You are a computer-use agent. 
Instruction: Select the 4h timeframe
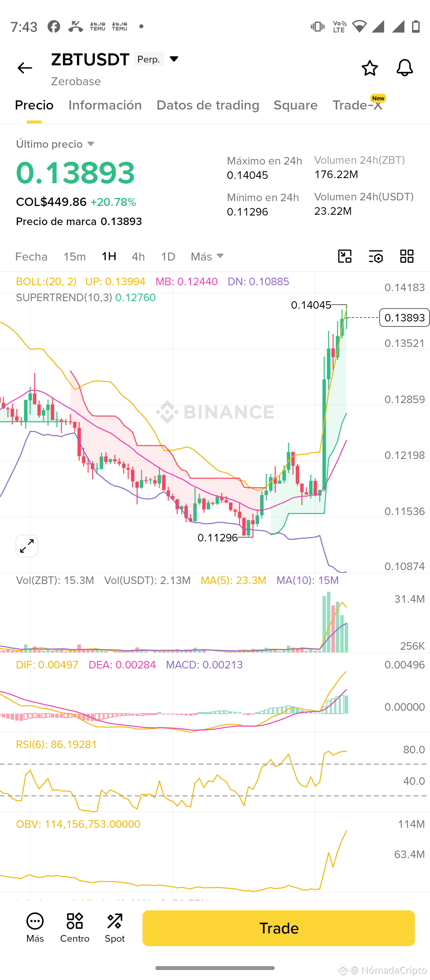(x=138, y=257)
